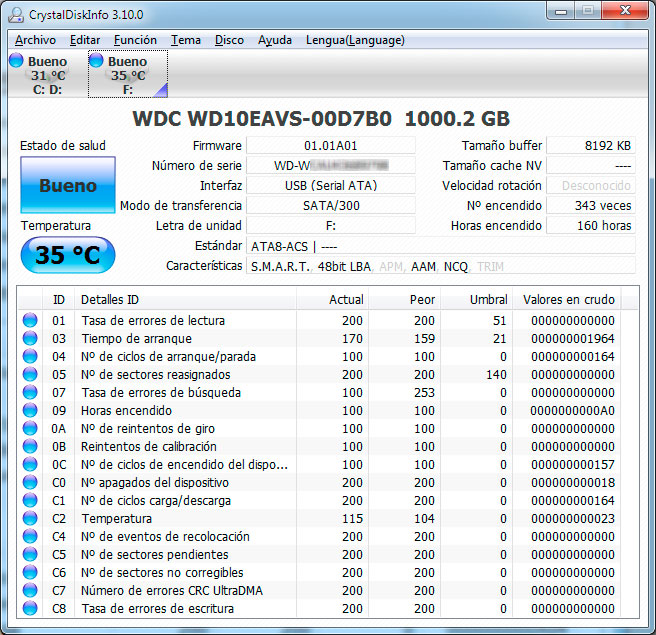The image size is (656, 635).
Task: Open the Función menu
Action: pyautogui.click(x=135, y=40)
